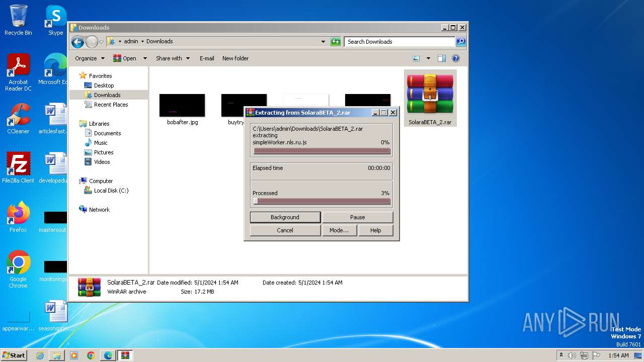Click the Edge taskbar icon
The image size is (644, 362).
pos(108,355)
